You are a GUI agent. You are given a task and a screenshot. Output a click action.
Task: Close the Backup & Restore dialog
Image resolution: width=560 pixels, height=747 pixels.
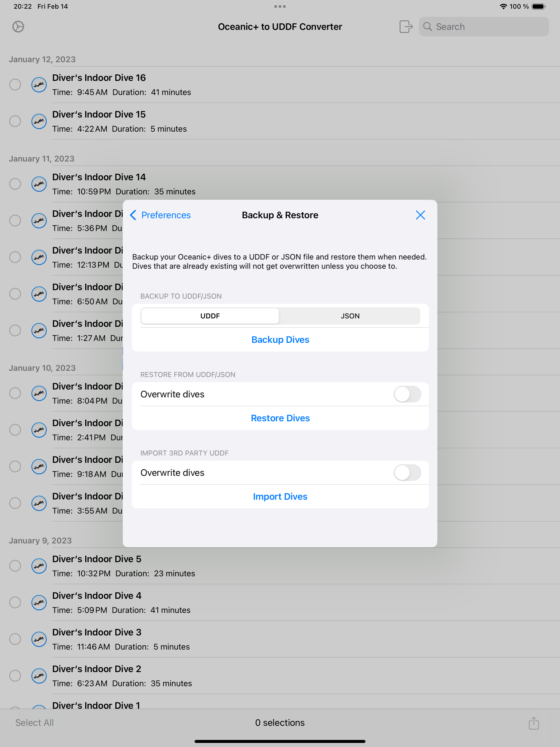point(420,215)
